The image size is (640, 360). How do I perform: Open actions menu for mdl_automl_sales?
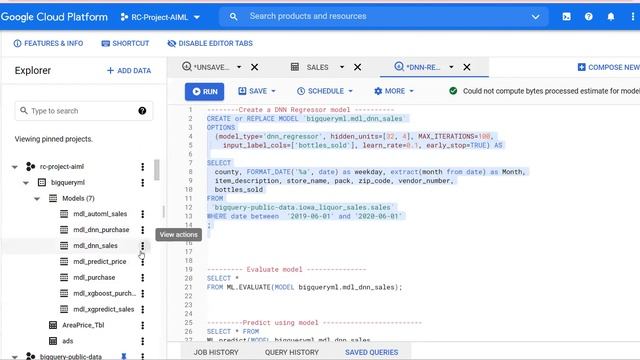click(142, 214)
